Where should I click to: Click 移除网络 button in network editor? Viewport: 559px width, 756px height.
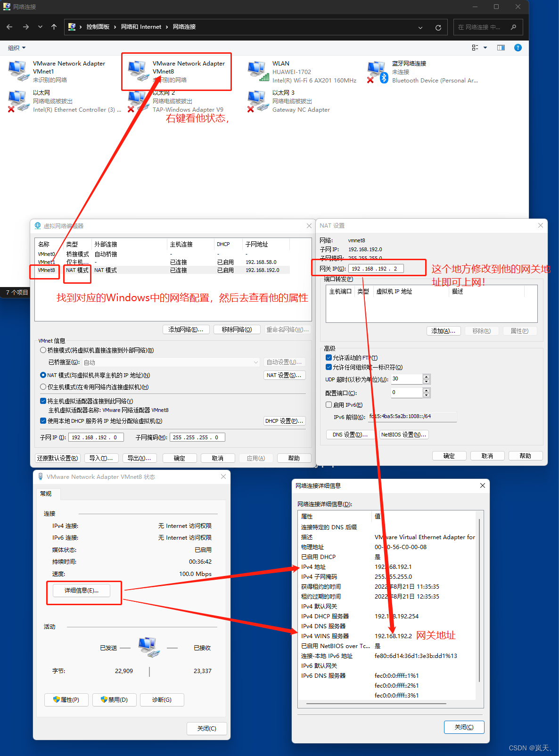237,329
